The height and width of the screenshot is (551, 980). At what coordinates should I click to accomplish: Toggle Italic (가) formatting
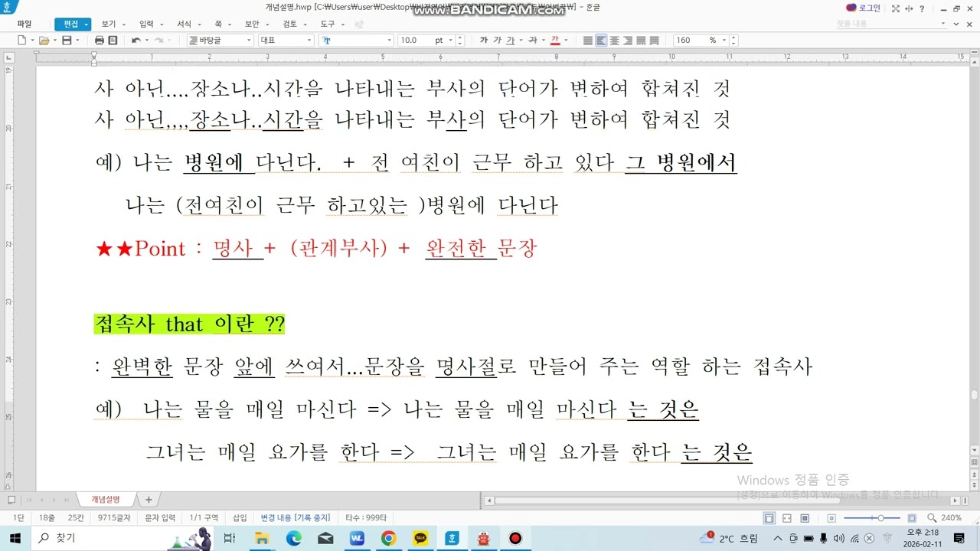click(x=498, y=41)
